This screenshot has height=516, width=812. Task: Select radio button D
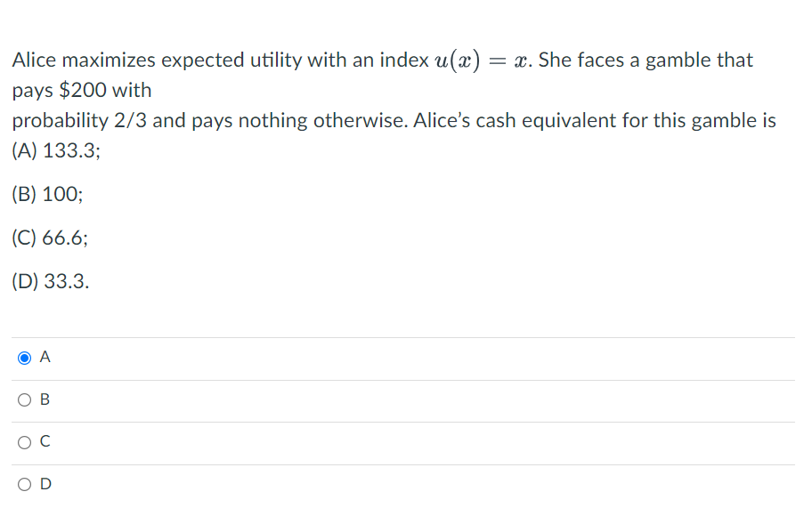pos(24,483)
